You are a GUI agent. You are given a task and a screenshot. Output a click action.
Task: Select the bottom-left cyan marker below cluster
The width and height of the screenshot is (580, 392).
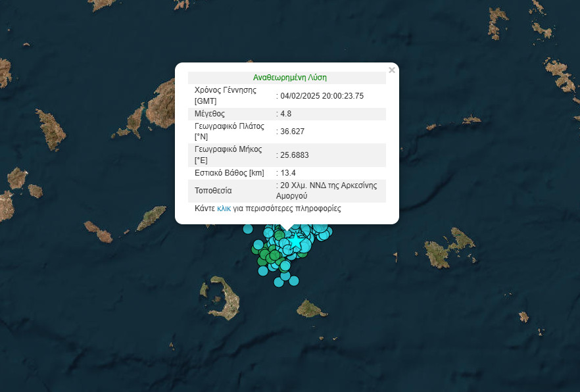pyautogui.click(x=279, y=281)
